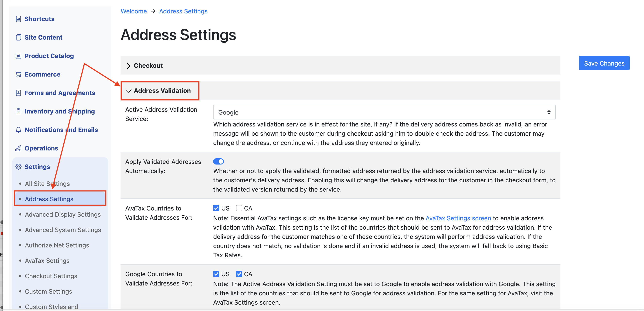Toggle Apply Validated Addresses Automatically switch
644x311 pixels.
click(x=218, y=162)
